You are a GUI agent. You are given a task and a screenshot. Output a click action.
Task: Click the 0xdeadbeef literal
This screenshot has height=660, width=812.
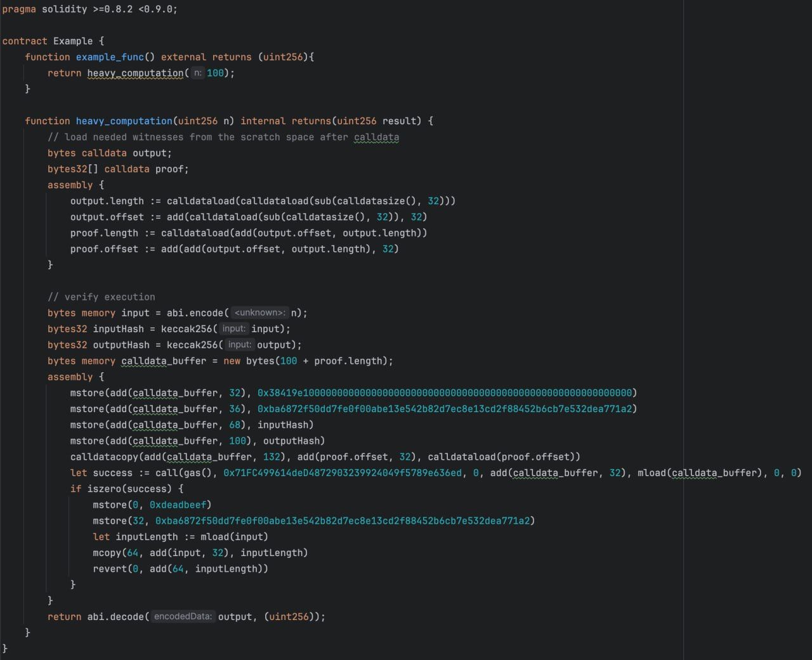tap(178, 505)
